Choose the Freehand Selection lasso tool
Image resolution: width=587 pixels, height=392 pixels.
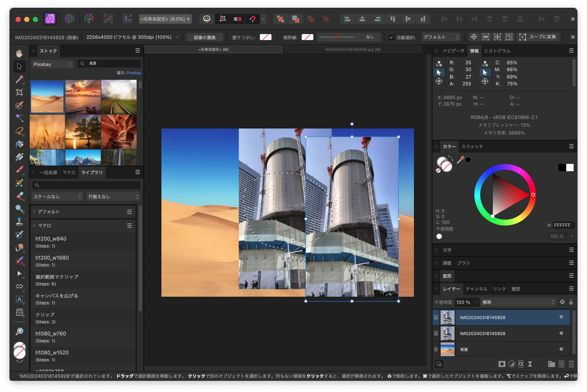(x=19, y=131)
